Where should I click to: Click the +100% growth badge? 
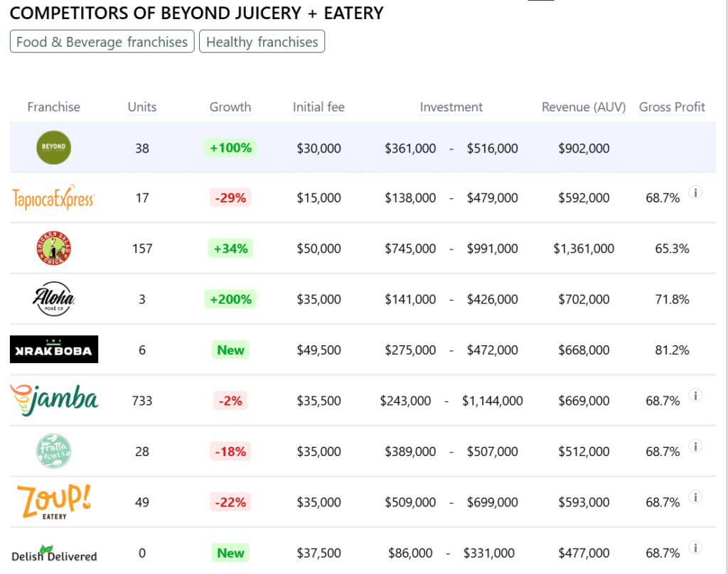point(230,148)
